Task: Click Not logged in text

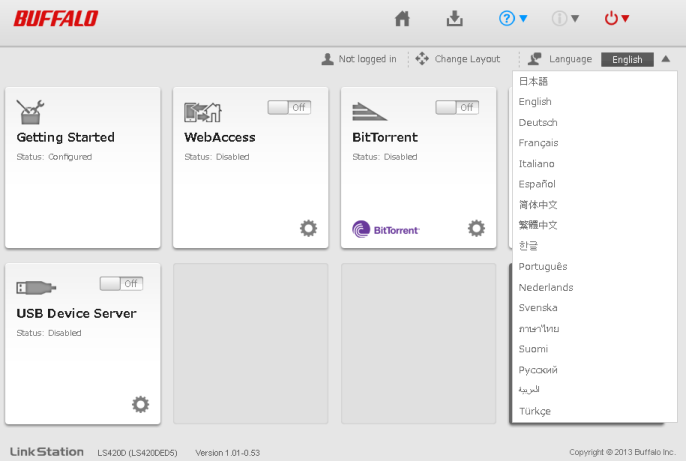Action: click(x=368, y=59)
